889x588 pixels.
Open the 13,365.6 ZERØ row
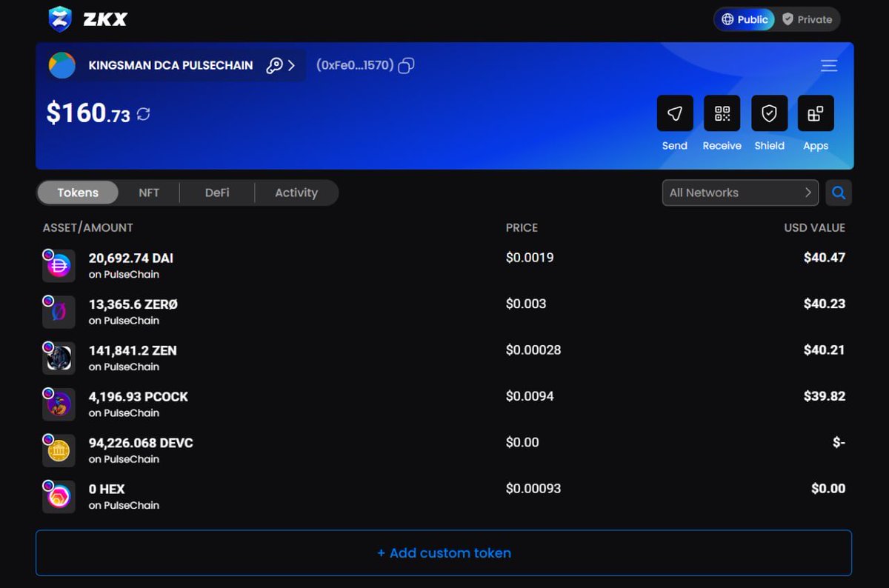tap(444, 312)
